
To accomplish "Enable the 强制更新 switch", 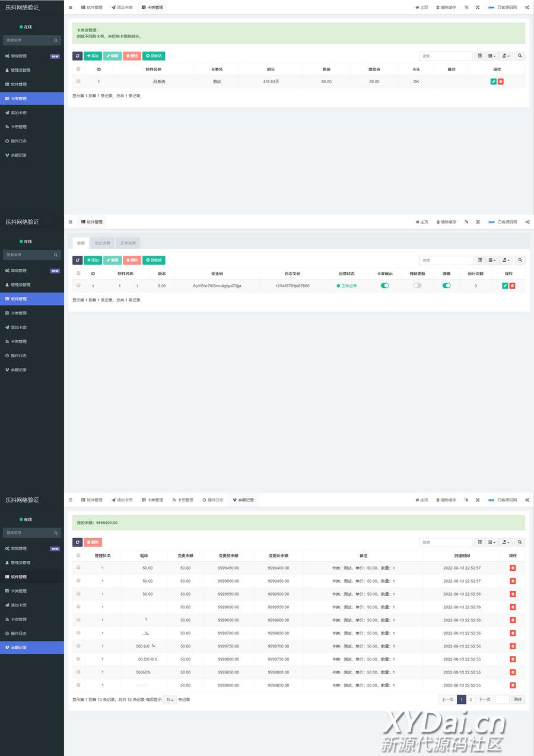I will tap(417, 285).
